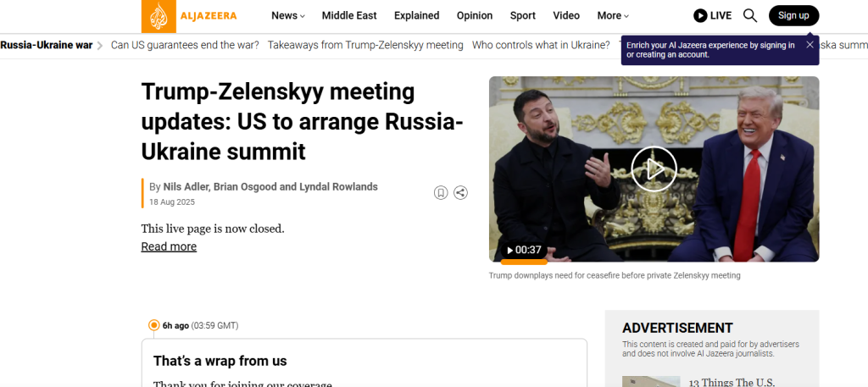Go to Middle East section

(349, 15)
